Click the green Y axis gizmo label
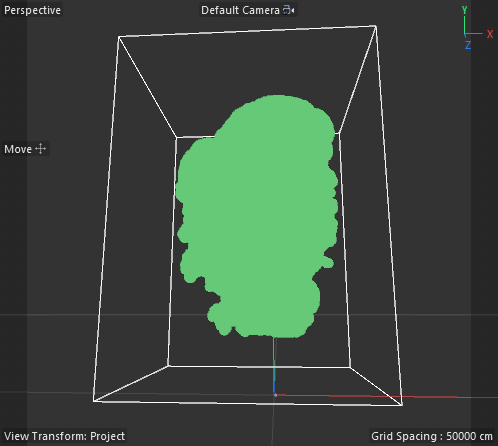Image resolution: width=498 pixels, height=446 pixels. 464,10
